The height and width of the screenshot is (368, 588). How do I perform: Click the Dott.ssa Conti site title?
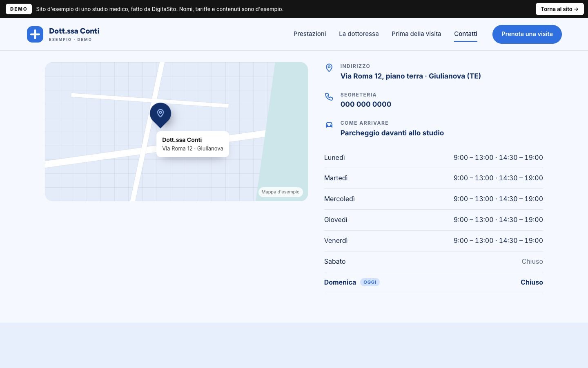point(74,31)
